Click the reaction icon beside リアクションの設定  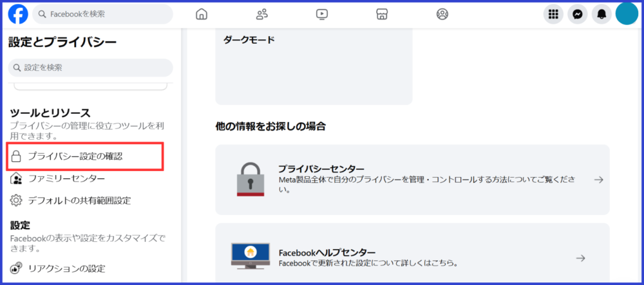(x=16, y=269)
